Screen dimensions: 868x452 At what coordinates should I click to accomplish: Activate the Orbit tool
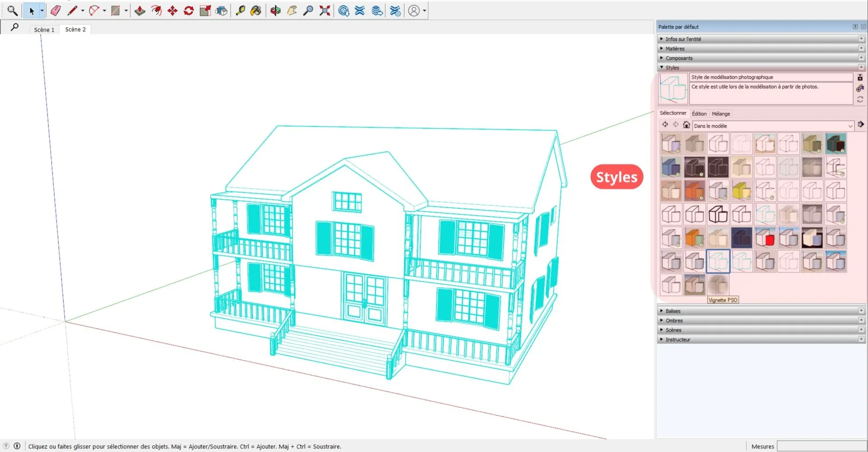coord(275,10)
